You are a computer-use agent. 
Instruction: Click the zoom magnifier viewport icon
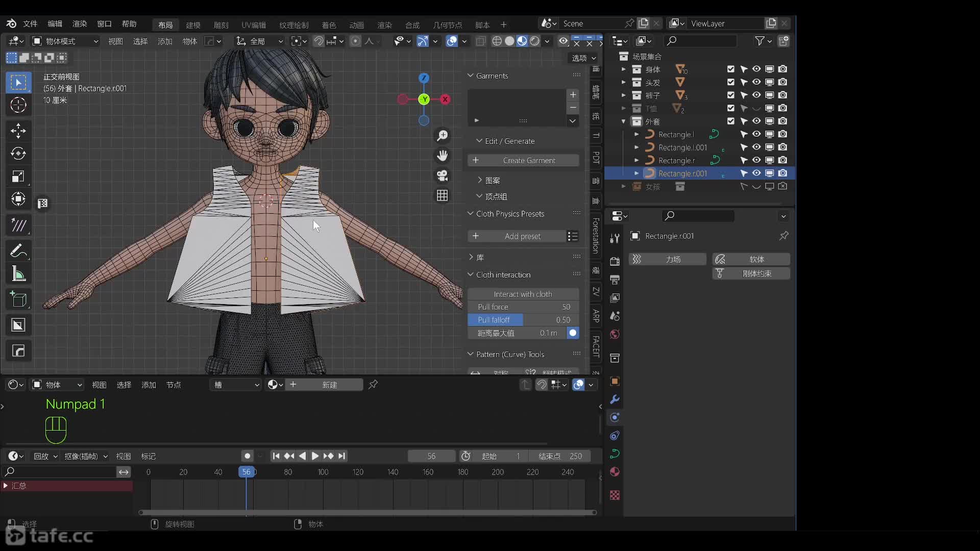442,136
